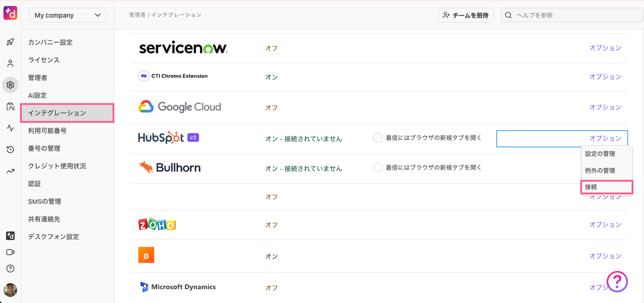Image resolution: width=644 pixels, height=303 pixels.
Task: Select 接続 in the options menu
Action: tap(607, 187)
